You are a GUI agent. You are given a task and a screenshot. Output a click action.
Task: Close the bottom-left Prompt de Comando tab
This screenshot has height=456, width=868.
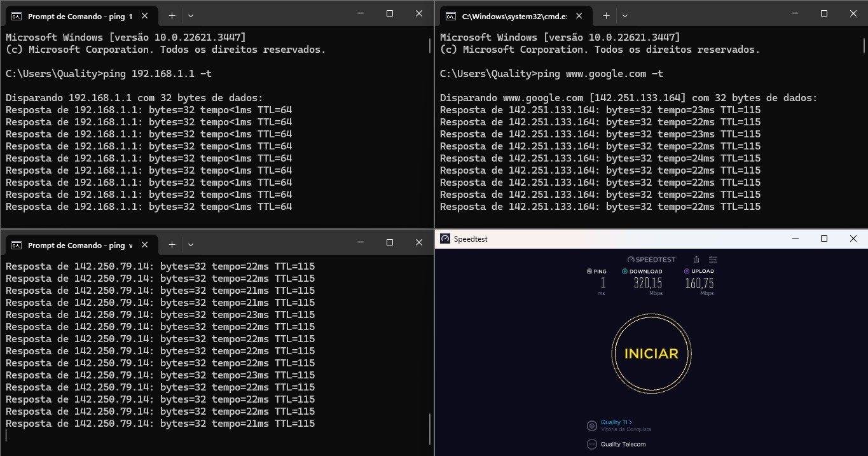coord(146,245)
